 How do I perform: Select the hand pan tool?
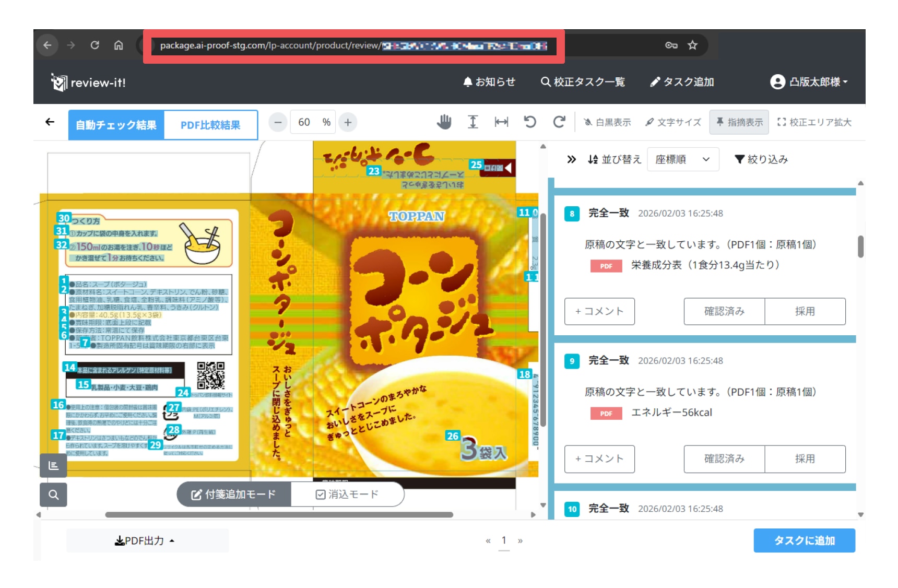tap(444, 122)
